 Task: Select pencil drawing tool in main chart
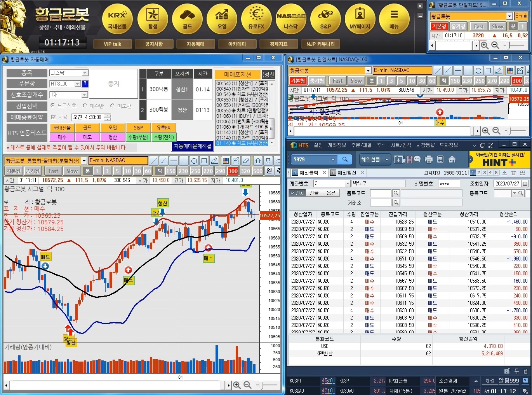(x=214, y=161)
